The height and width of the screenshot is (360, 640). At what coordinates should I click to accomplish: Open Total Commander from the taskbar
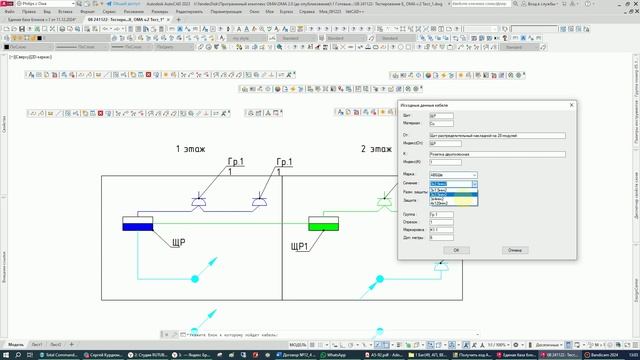(59, 355)
